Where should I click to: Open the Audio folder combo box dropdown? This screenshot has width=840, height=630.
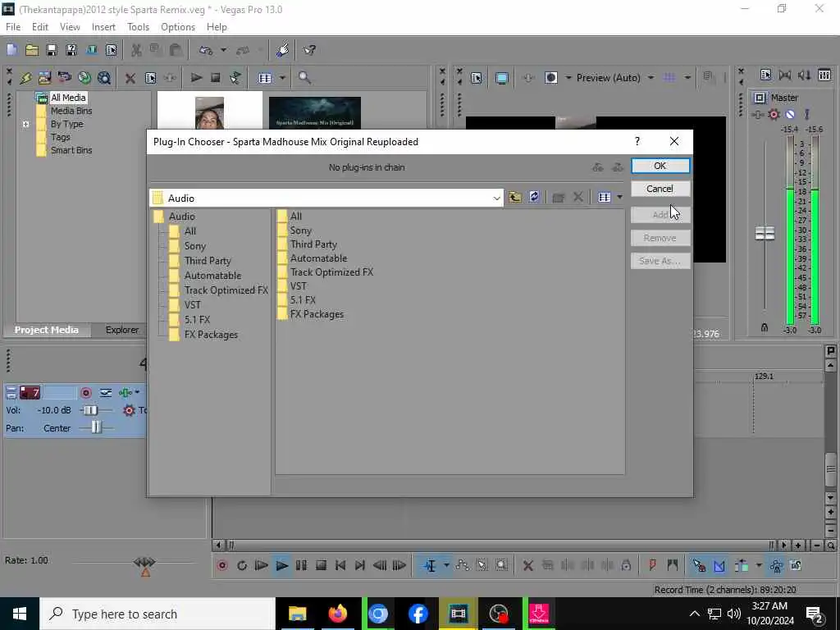point(496,199)
